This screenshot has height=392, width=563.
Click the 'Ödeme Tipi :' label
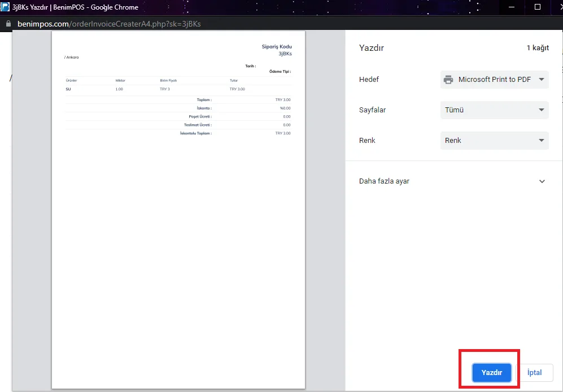(x=280, y=72)
